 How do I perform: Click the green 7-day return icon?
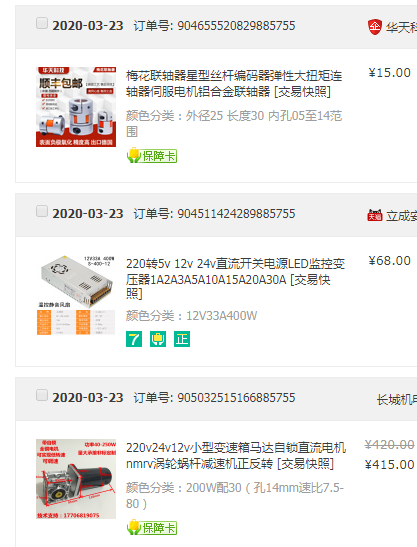coord(134,339)
